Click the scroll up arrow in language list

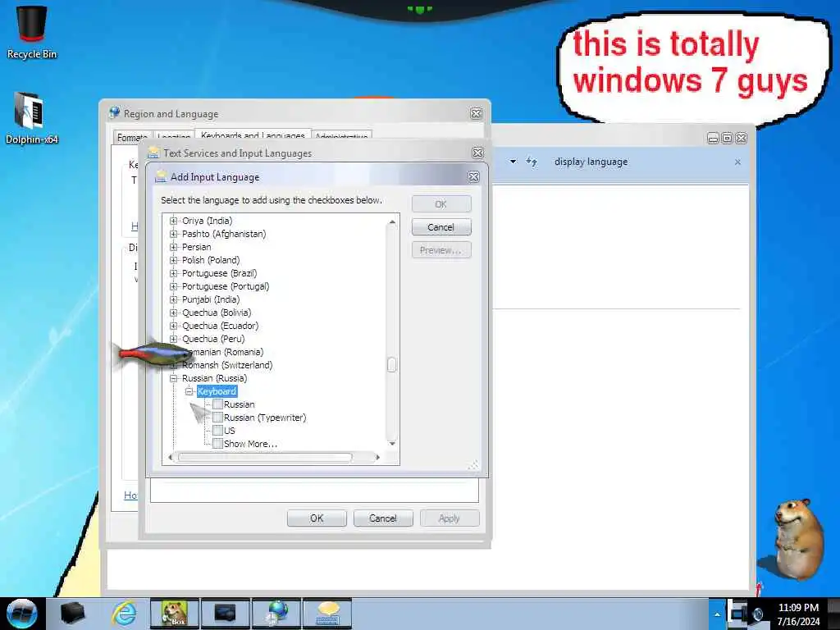[x=392, y=221]
